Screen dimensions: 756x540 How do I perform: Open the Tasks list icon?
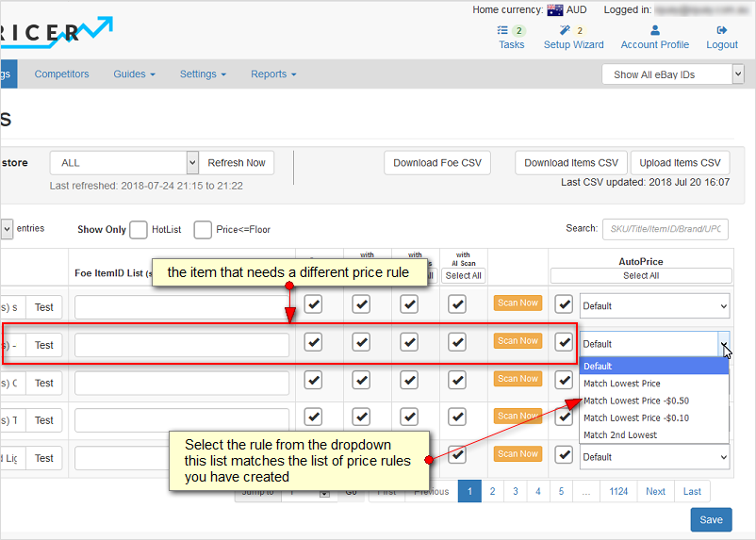[x=503, y=31]
